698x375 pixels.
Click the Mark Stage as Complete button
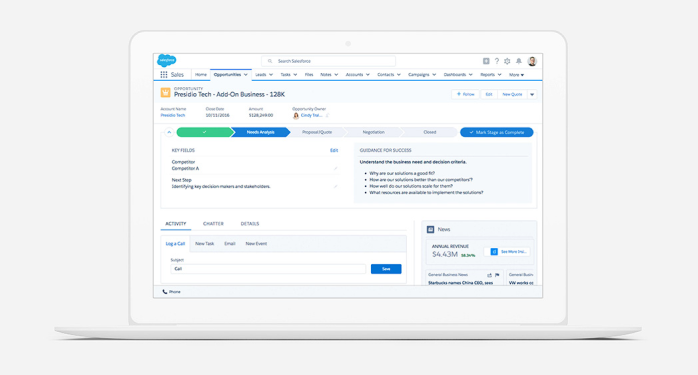[x=497, y=132]
